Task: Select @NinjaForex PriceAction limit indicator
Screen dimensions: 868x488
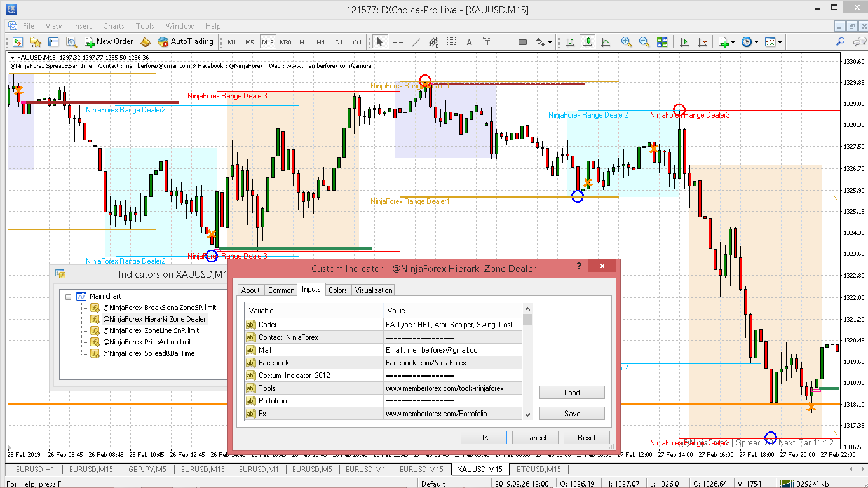Action: coord(147,342)
